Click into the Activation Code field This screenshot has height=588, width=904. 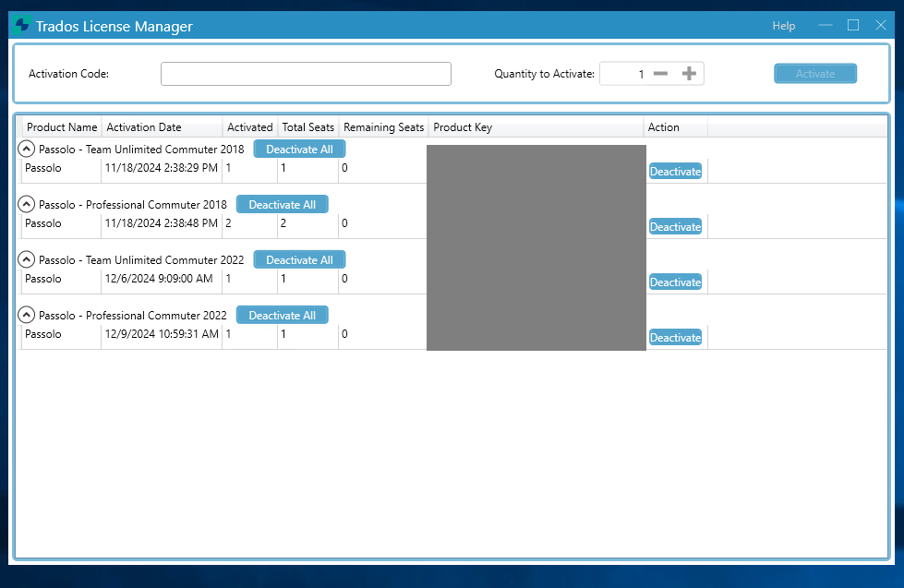306,74
